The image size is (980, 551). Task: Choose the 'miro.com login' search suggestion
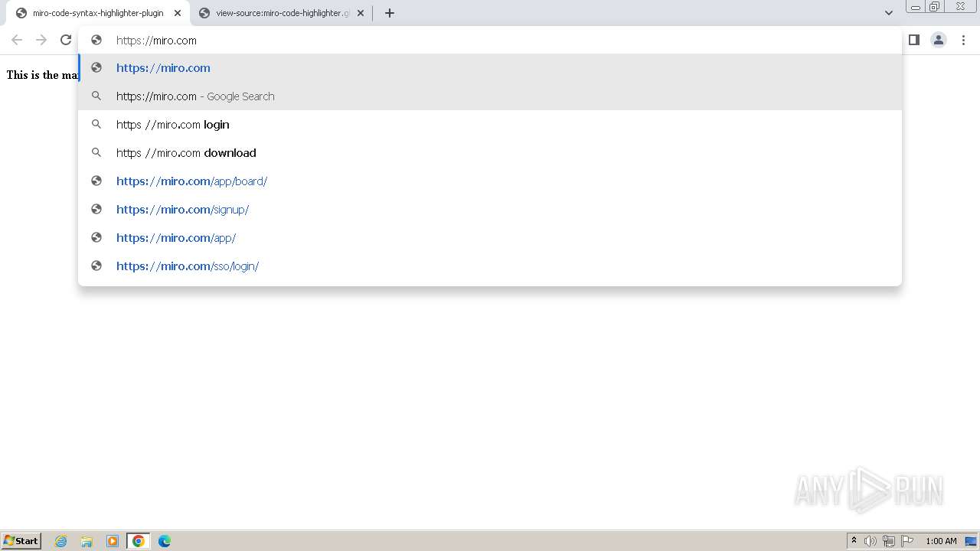pyautogui.click(x=490, y=125)
